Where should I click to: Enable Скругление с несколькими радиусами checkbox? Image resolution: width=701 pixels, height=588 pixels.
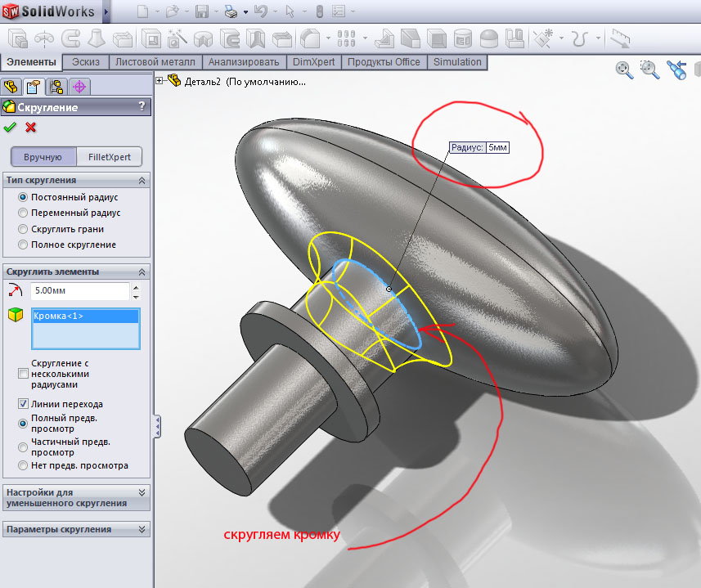pos(23,374)
